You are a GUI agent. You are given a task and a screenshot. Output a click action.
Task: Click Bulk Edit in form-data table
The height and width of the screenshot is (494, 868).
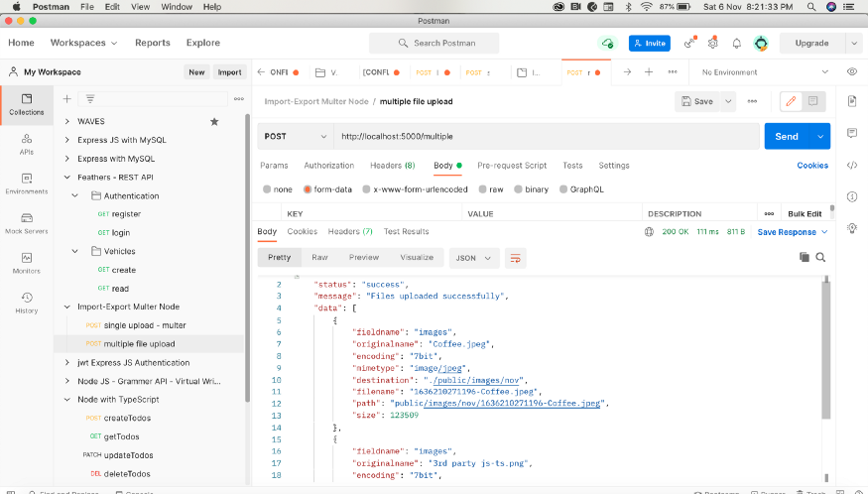tap(805, 214)
